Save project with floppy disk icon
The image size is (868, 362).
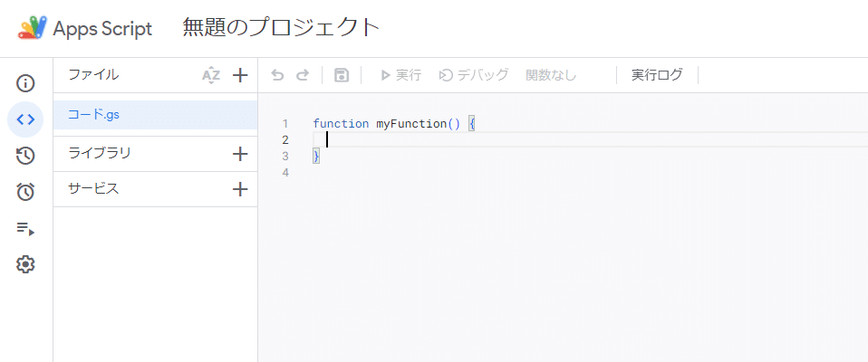click(342, 75)
